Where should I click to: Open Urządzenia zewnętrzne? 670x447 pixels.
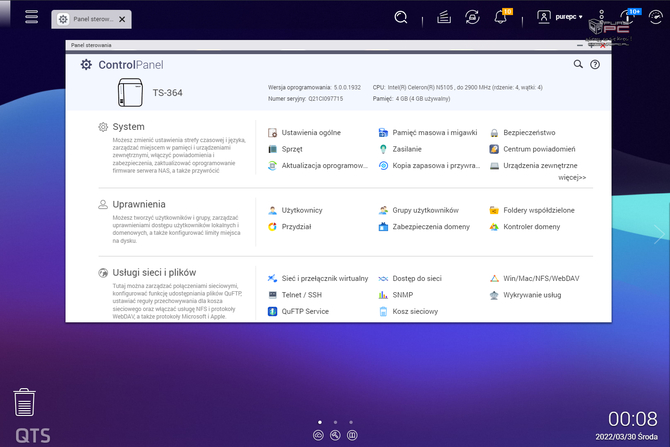click(x=533, y=165)
